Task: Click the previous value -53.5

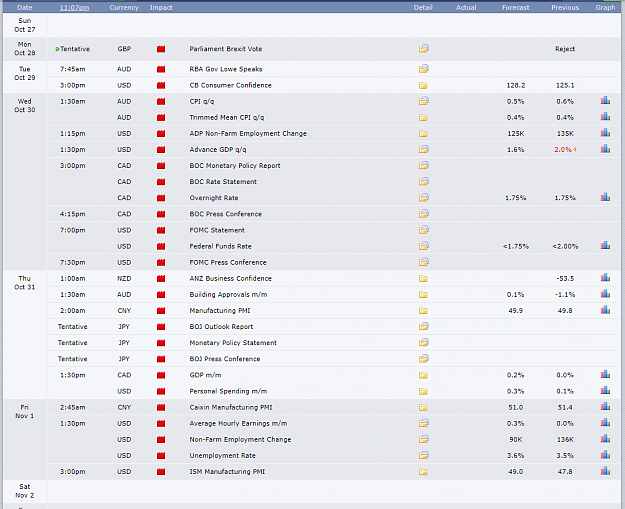Action: (565, 279)
